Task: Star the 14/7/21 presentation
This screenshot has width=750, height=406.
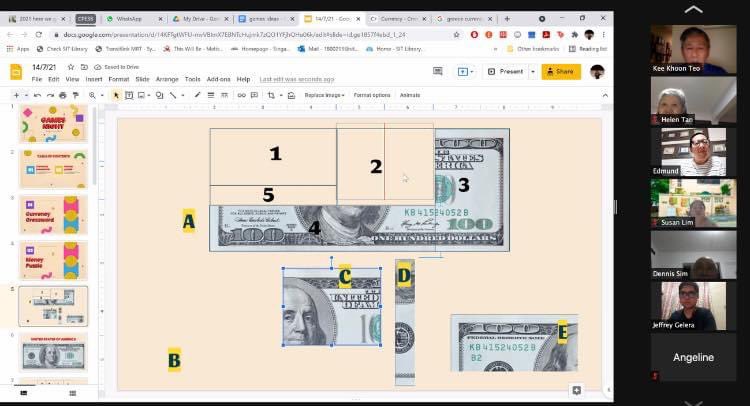Action: point(71,67)
